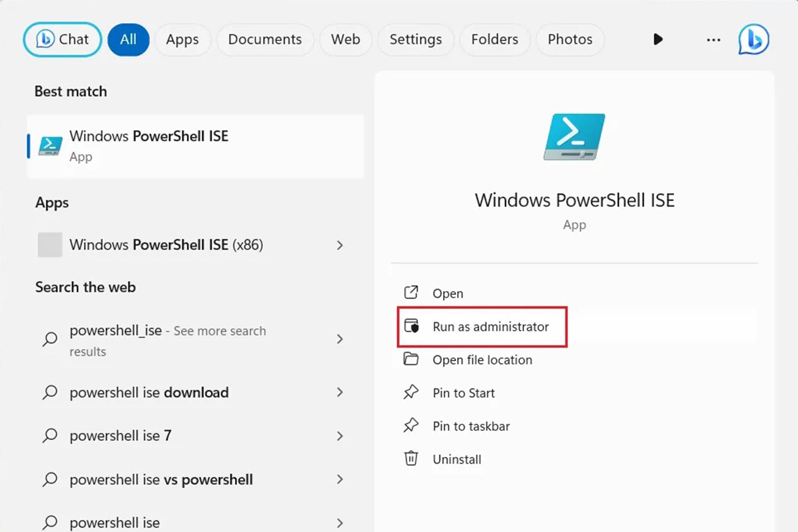
Task: Expand chevron for powershell ise vs powershell
Action: [x=340, y=480]
